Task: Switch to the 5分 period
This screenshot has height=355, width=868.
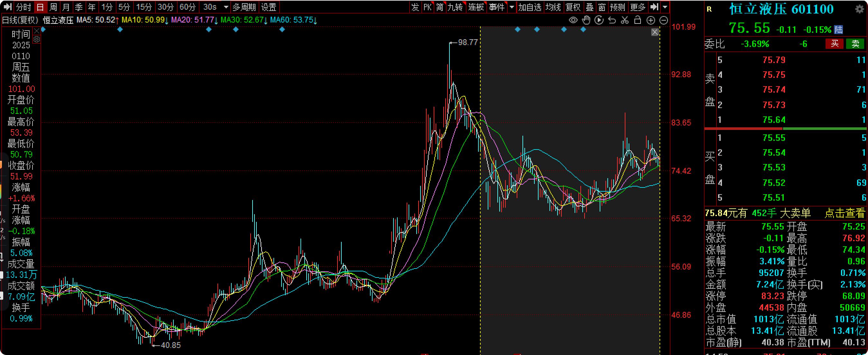Action: [124, 7]
